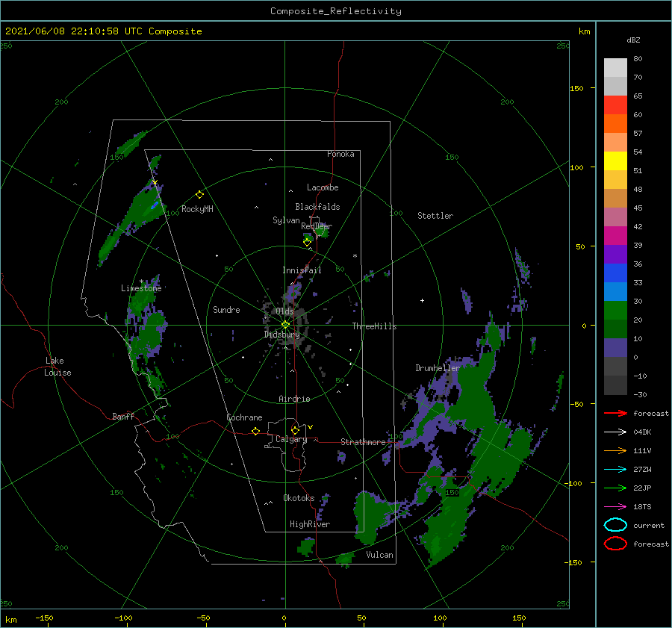Select the blue swatch between 36 and 33
This screenshot has height=628, width=672.
(615, 273)
